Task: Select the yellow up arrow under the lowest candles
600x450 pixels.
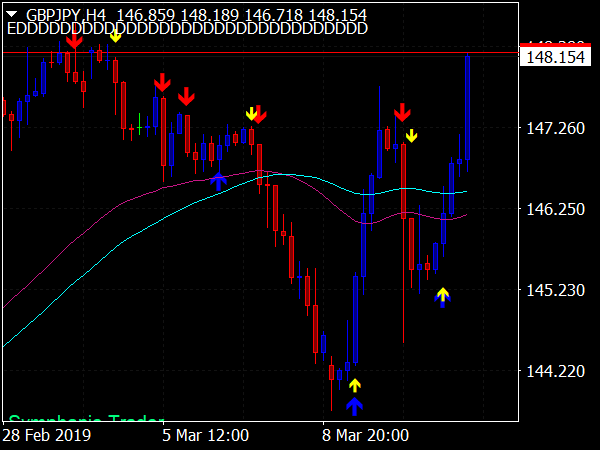Action: tap(355, 385)
